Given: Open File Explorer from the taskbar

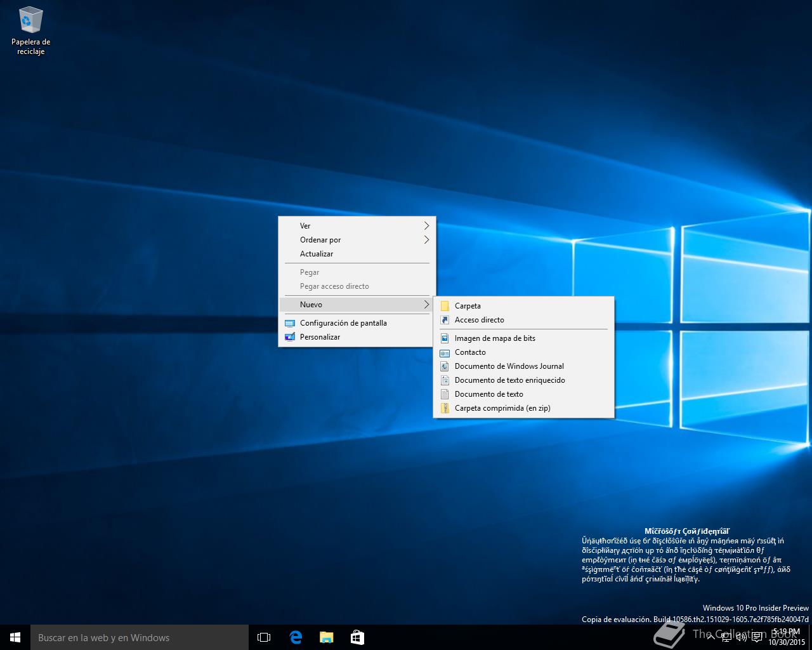Looking at the screenshot, I should pos(326,637).
